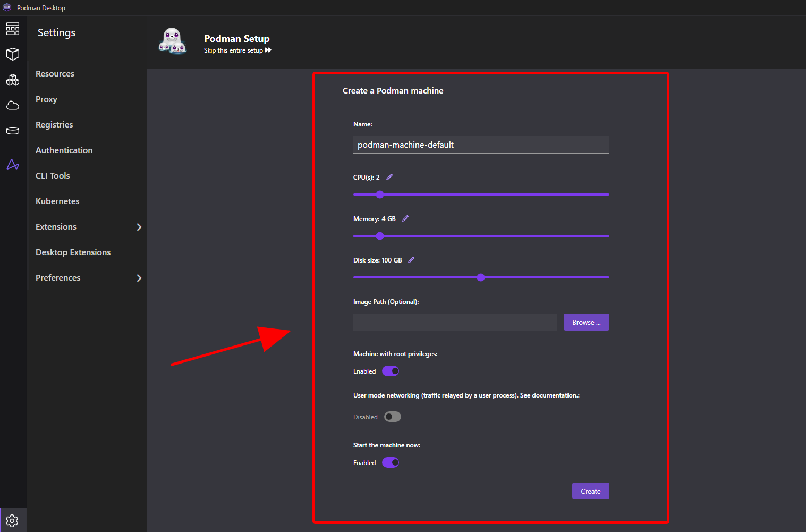Click the Settings gear icon

(13, 520)
